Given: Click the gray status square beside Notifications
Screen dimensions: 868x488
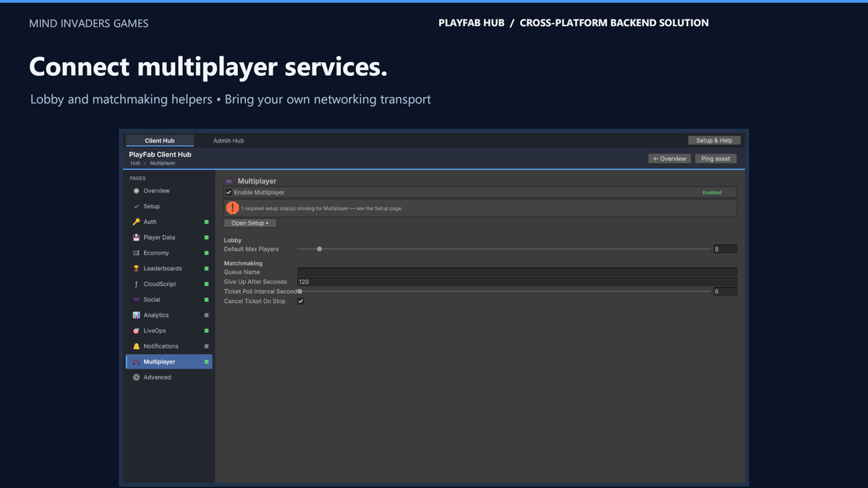Looking at the screenshot, I should pyautogui.click(x=206, y=346).
